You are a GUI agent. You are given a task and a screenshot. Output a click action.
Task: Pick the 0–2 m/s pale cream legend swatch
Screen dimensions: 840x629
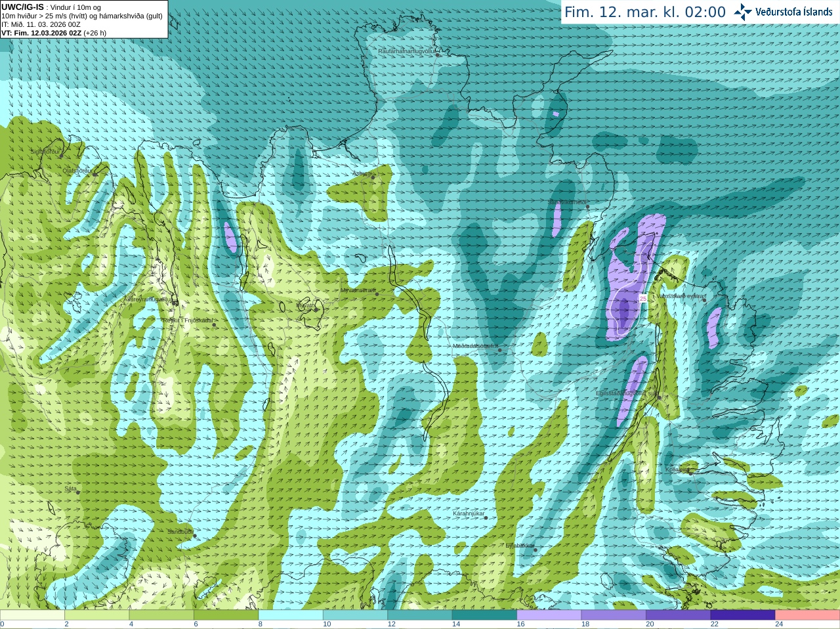click(32, 615)
